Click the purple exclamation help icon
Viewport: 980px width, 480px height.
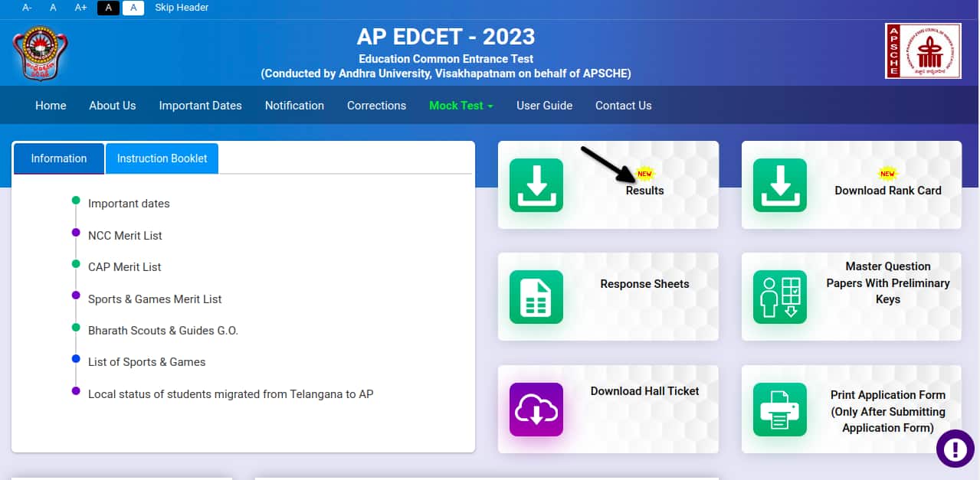coord(955,448)
